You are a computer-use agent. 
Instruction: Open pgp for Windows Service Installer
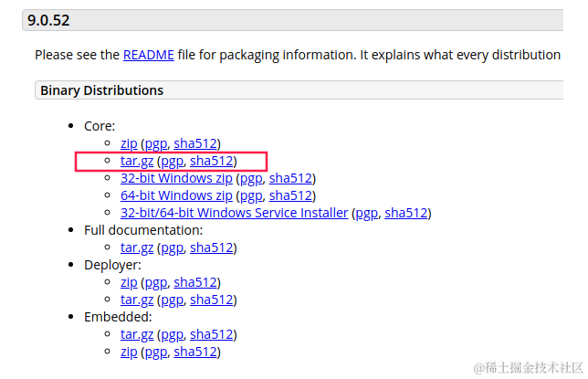pos(367,213)
